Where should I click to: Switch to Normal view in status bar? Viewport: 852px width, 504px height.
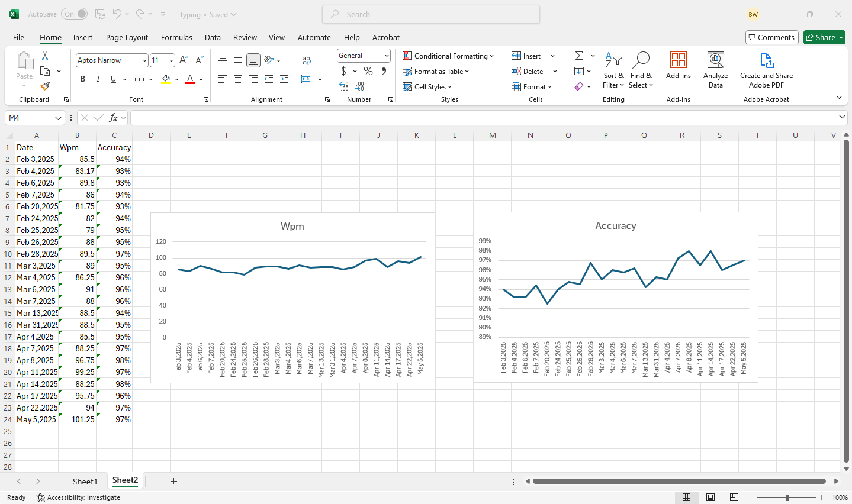[687, 497]
